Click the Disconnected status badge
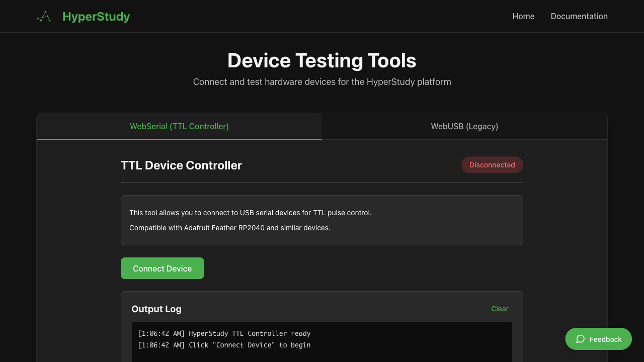The image size is (644, 362). (x=492, y=164)
